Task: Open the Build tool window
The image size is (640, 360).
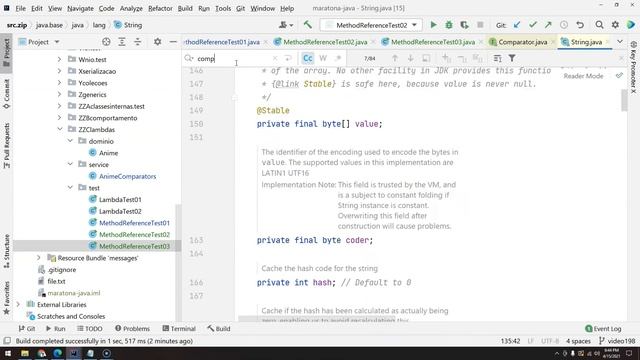Action: point(219,328)
